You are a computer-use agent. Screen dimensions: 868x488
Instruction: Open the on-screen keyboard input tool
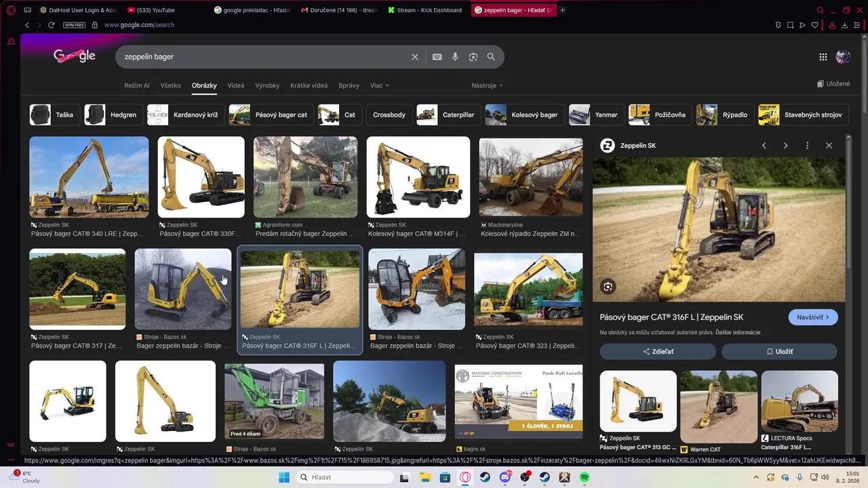tap(437, 57)
